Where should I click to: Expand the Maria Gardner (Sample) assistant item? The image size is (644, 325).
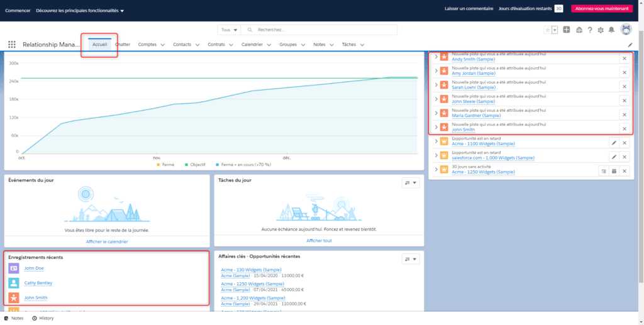pos(436,113)
